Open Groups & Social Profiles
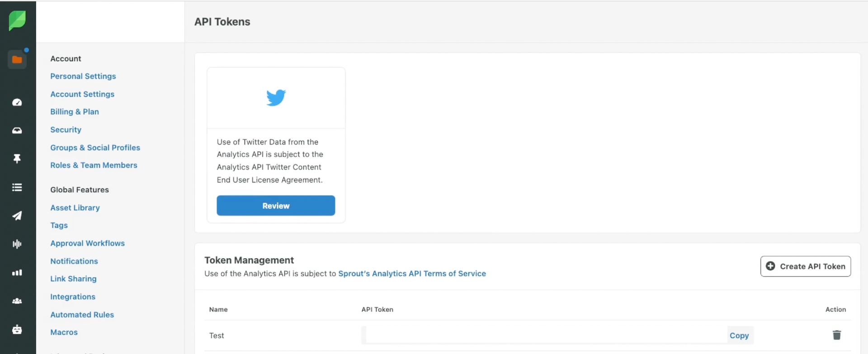Image resolution: width=868 pixels, height=354 pixels. click(x=95, y=148)
